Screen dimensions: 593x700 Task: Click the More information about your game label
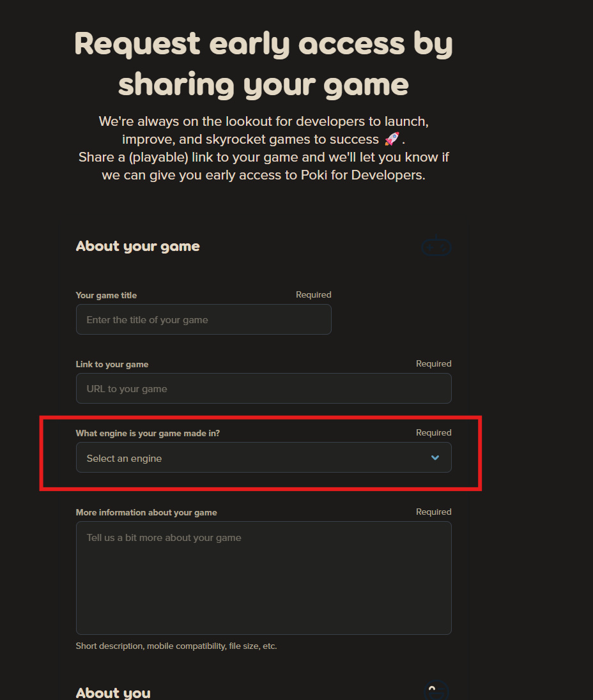146,512
